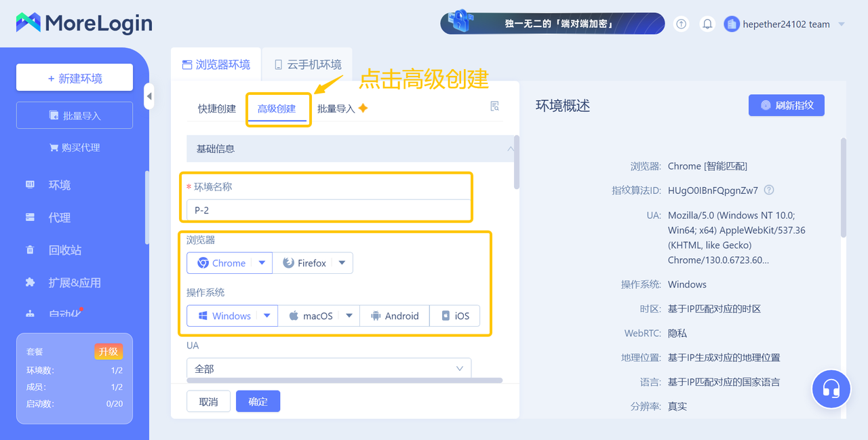The width and height of the screenshot is (868, 440).
Task: Open the notification bell
Action: pyautogui.click(x=707, y=24)
